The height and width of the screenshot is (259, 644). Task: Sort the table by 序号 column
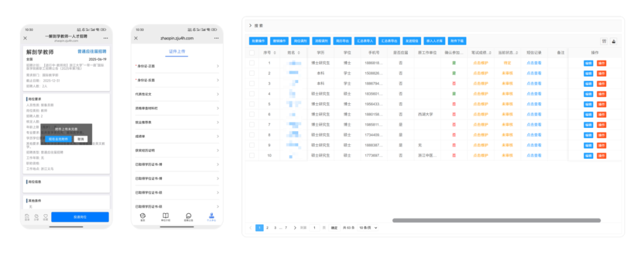(x=275, y=53)
